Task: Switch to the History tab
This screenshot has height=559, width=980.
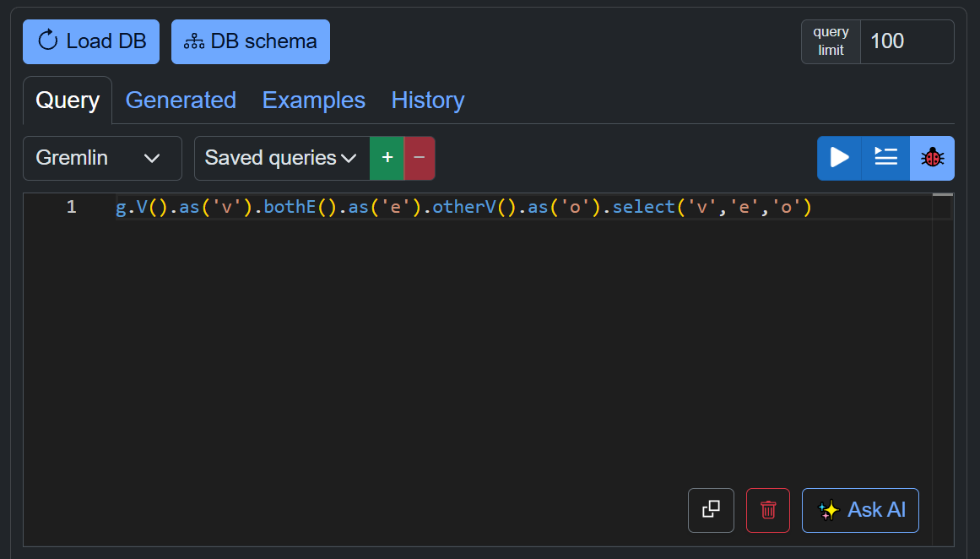Action: click(x=427, y=100)
